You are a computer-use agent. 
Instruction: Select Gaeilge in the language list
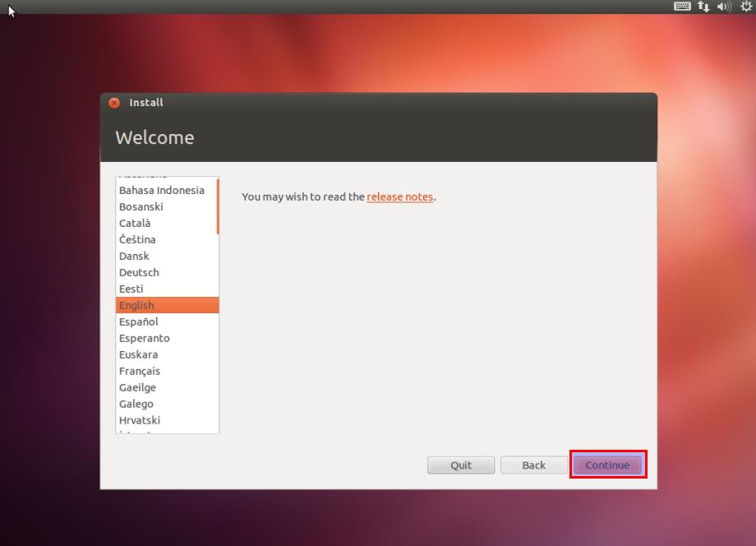168,387
